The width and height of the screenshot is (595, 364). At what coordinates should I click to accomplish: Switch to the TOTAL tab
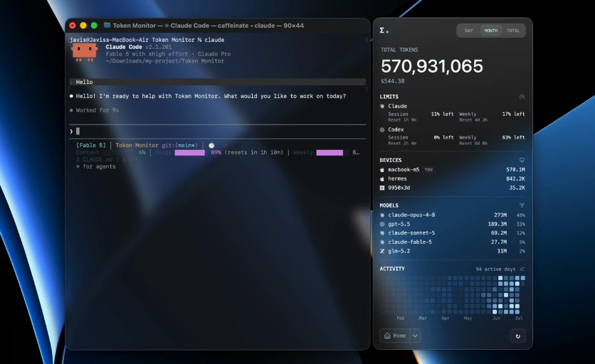(513, 31)
